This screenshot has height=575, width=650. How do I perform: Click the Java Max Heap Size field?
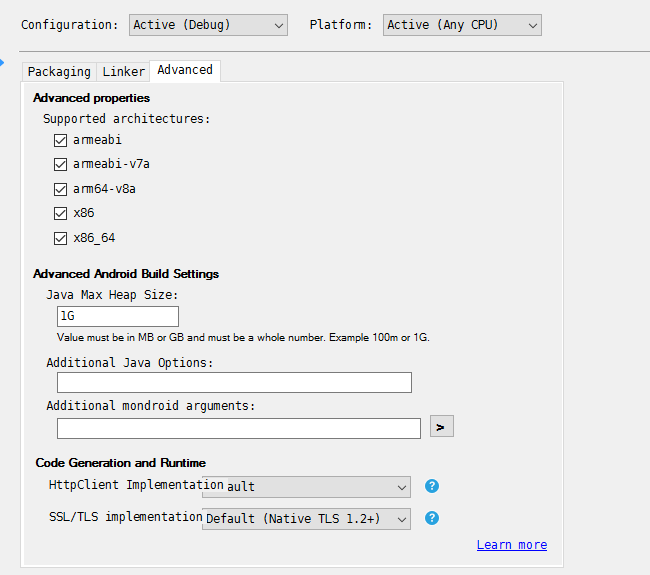[x=118, y=317]
